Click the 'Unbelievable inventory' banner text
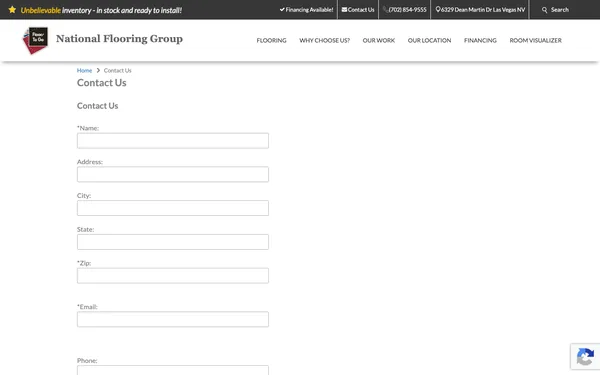This screenshot has height=375, width=600. pos(101,10)
